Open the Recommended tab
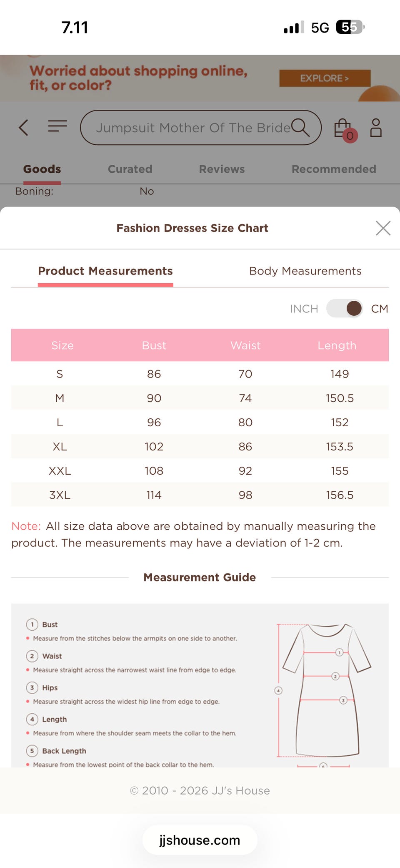This screenshot has height=868, width=400. point(334,169)
